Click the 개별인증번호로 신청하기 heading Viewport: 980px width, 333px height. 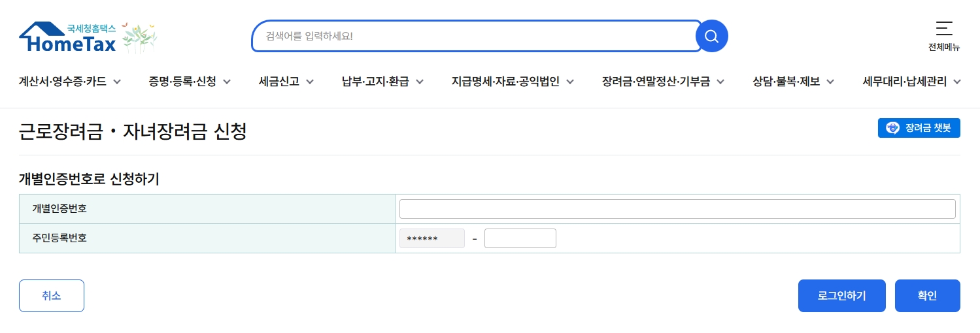(x=89, y=178)
